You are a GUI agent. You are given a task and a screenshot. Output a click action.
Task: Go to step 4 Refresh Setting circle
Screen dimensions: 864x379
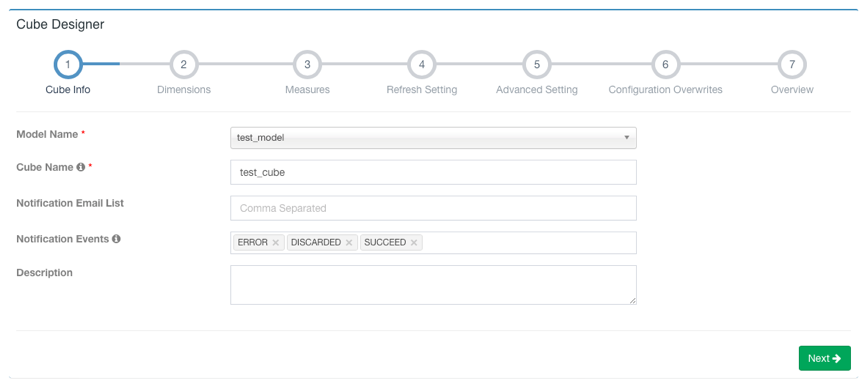point(422,64)
